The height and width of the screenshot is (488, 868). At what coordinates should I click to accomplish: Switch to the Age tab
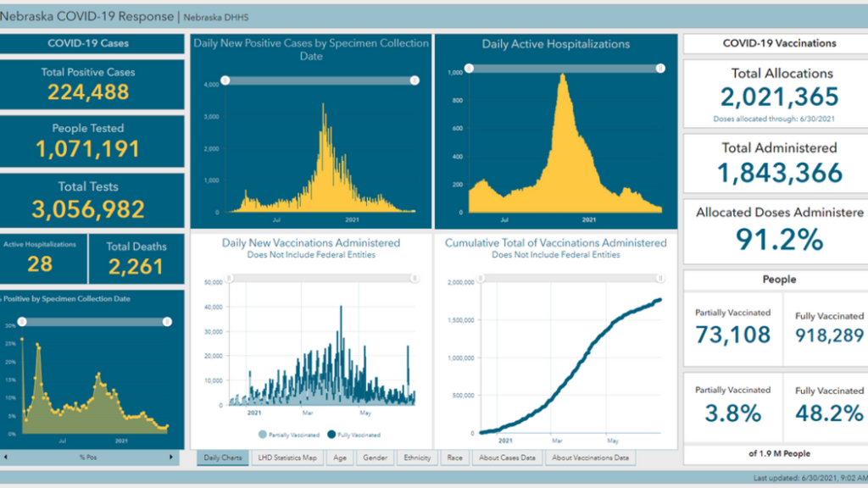pyautogui.click(x=340, y=457)
